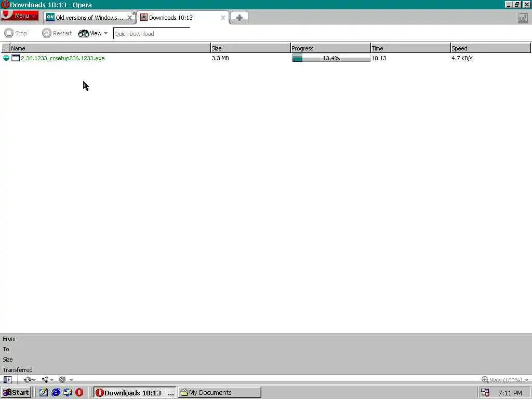Open the Windows Start menu
Image resolution: width=532 pixels, height=399 pixels.
point(16,393)
